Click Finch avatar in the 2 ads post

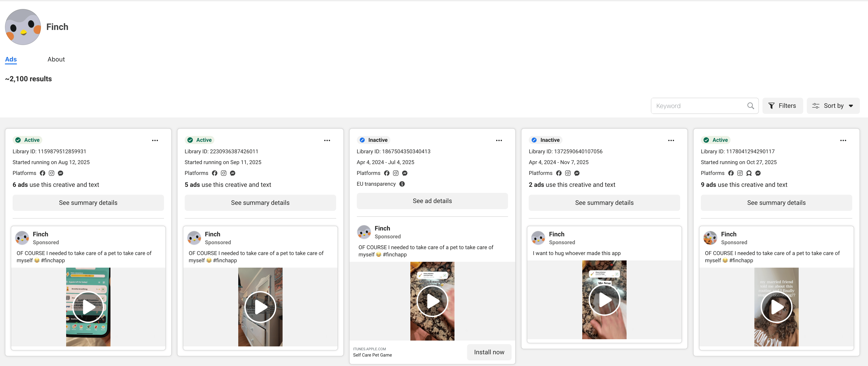538,238
